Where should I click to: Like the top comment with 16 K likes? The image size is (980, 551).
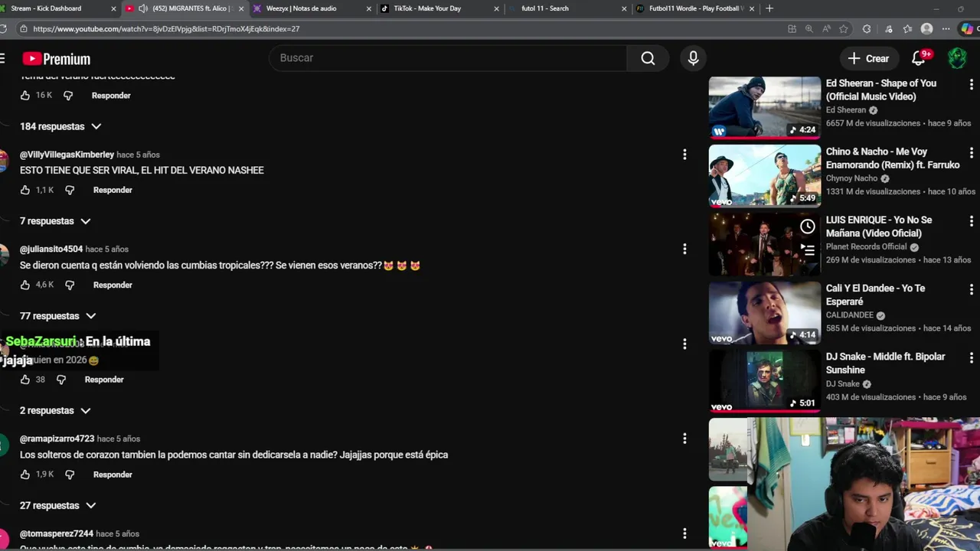pyautogui.click(x=25, y=96)
